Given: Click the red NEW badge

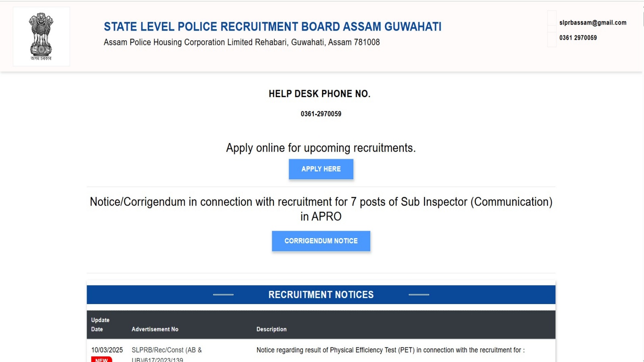Looking at the screenshot, I should [101, 359].
